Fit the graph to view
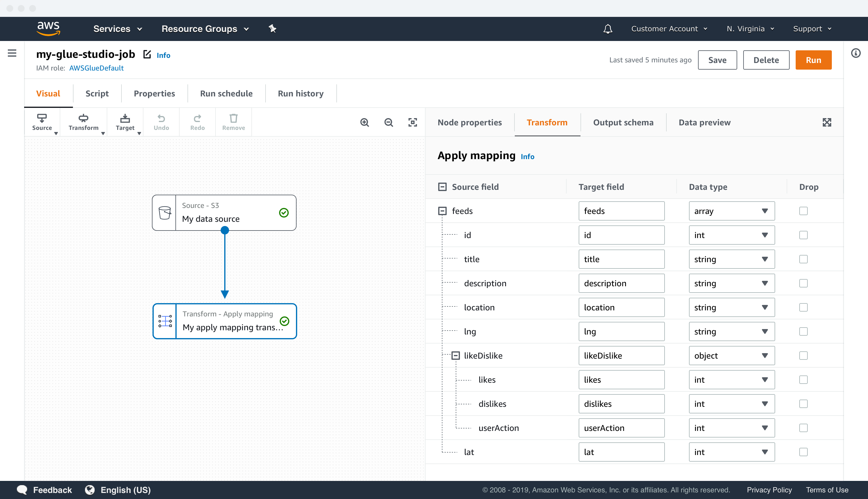This screenshot has height=499, width=868. click(413, 122)
